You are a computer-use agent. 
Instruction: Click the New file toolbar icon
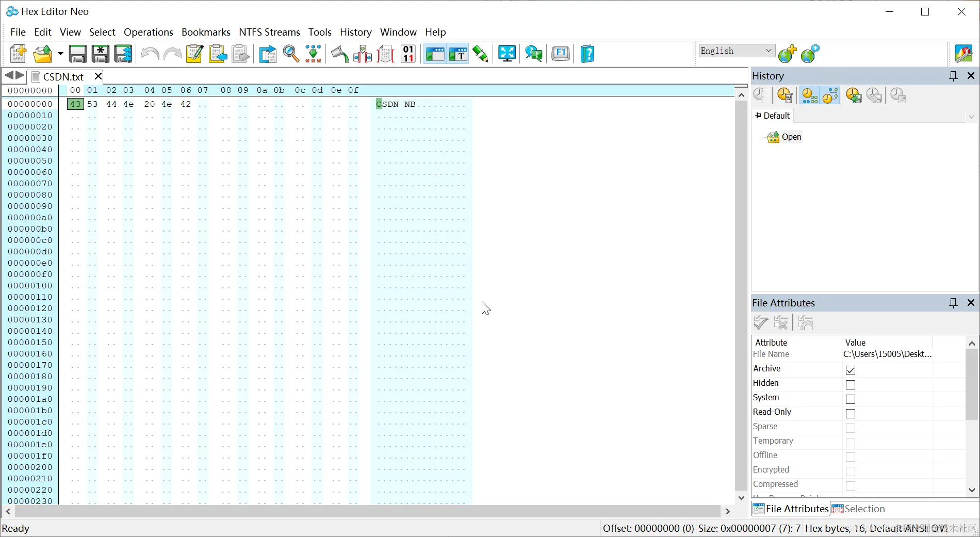(19, 54)
